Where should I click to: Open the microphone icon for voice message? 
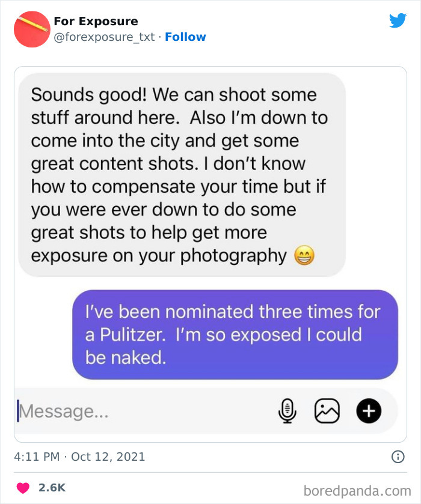pyautogui.click(x=288, y=411)
